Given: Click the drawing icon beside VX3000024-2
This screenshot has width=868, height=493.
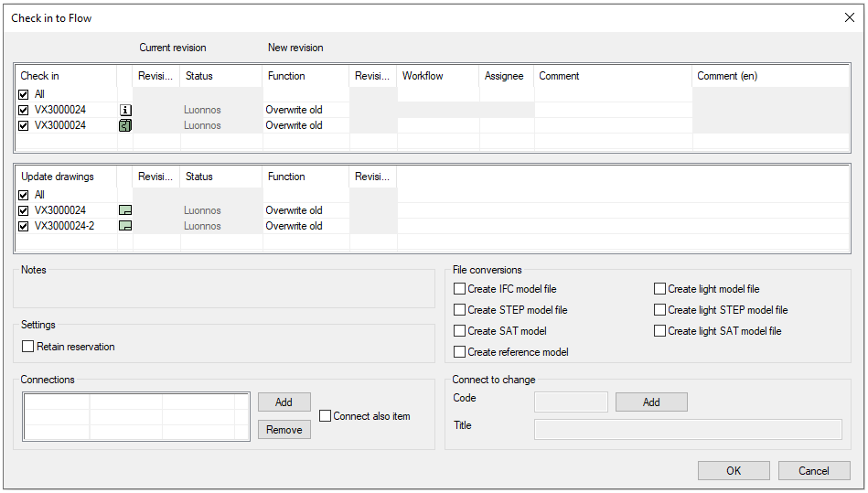Looking at the screenshot, I should coord(125,226).
